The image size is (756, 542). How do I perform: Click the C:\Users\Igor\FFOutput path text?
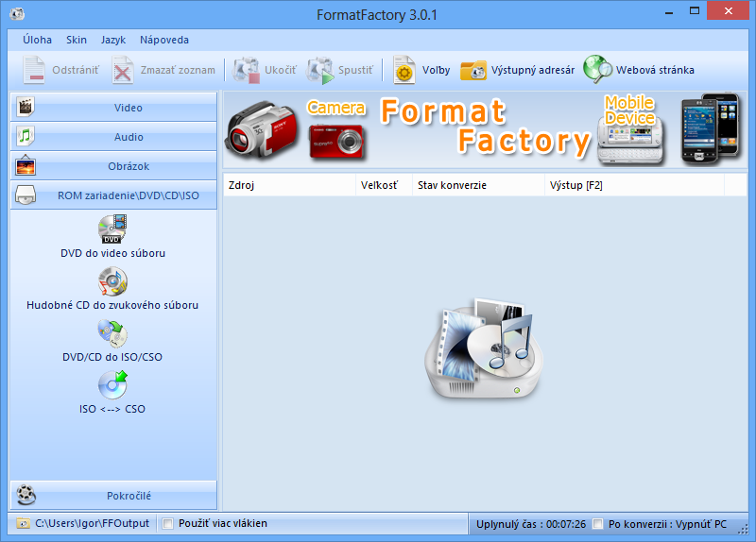tap(92, 524)
